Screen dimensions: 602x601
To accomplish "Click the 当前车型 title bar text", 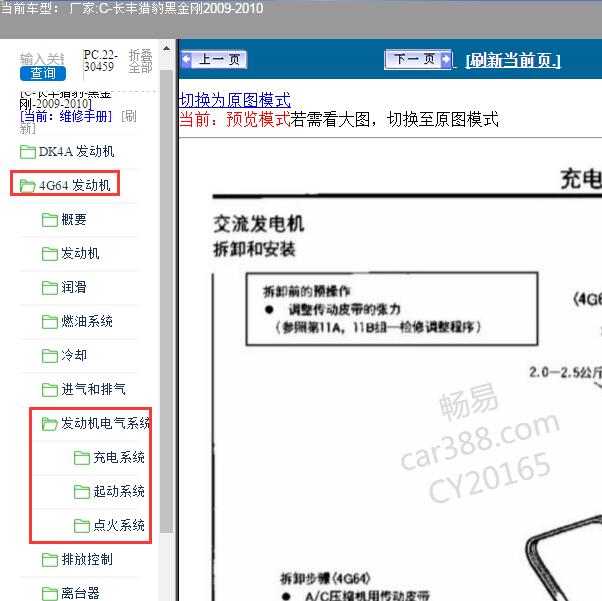I will click(x=132, y=8).
